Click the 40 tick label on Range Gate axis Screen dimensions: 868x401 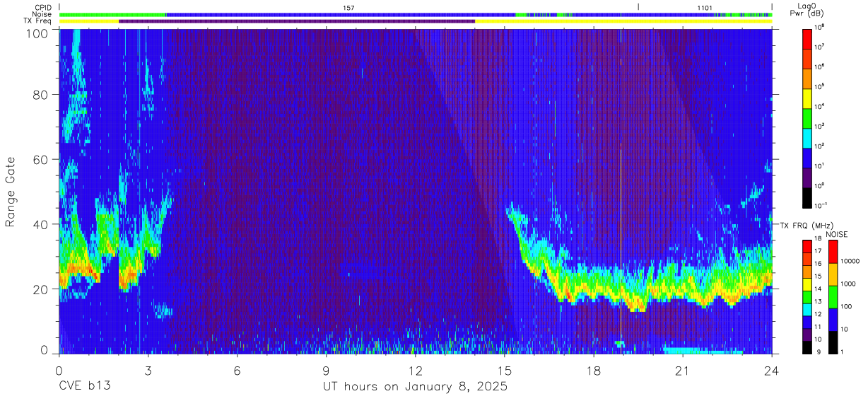coord(40,224)
